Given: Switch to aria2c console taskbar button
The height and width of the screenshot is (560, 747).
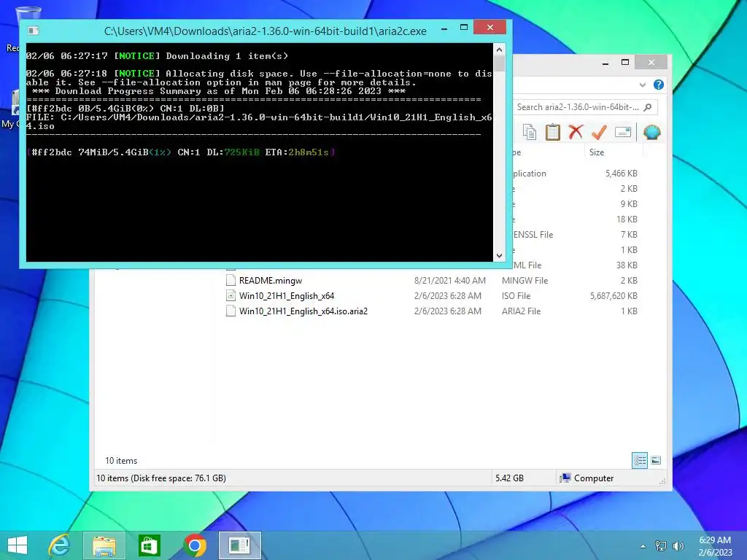Looking at the screenshot, I should coord(239,545).
